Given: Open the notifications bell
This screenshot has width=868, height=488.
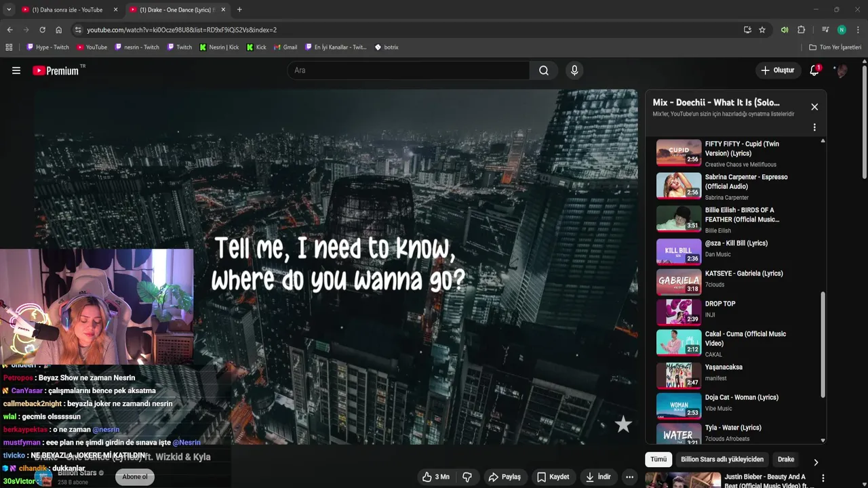Looking at the screenshot, I should (x=814, y=70).
